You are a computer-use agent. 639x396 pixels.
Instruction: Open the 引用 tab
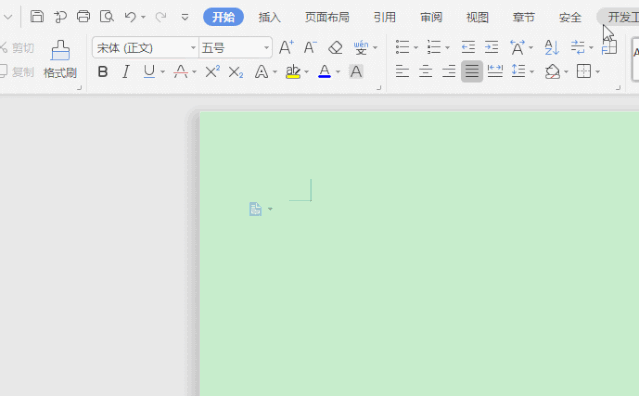tap(385, 17)
